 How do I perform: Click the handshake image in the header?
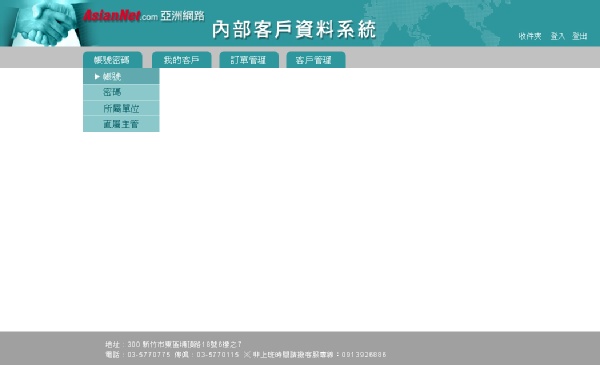pos(45,23)
